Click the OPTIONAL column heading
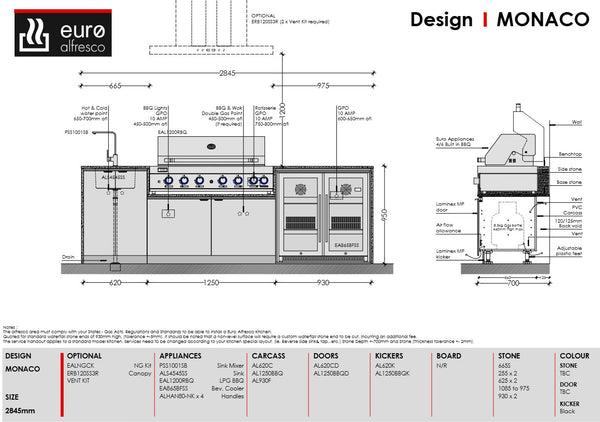The height and width of the screenshot is (422, 600). pyautogui.click(x=86, y=355)
